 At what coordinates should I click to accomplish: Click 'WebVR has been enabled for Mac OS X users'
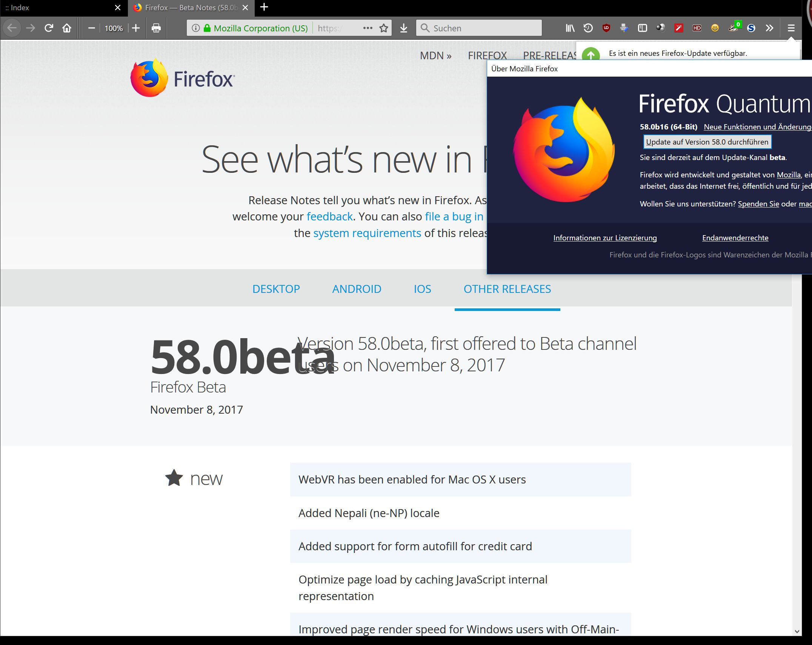(x=412, y=480)
